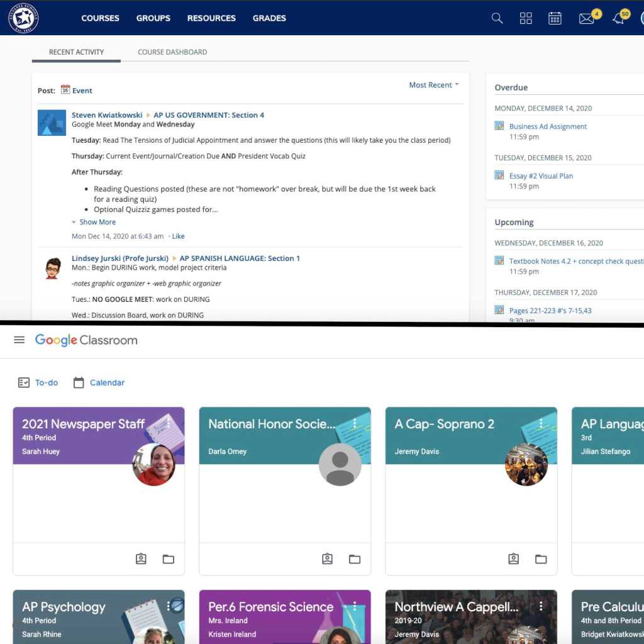This screenshot has width=644, height=644.
Task: Open the search icon in the Schoology navbar
Action: (497, 18)
